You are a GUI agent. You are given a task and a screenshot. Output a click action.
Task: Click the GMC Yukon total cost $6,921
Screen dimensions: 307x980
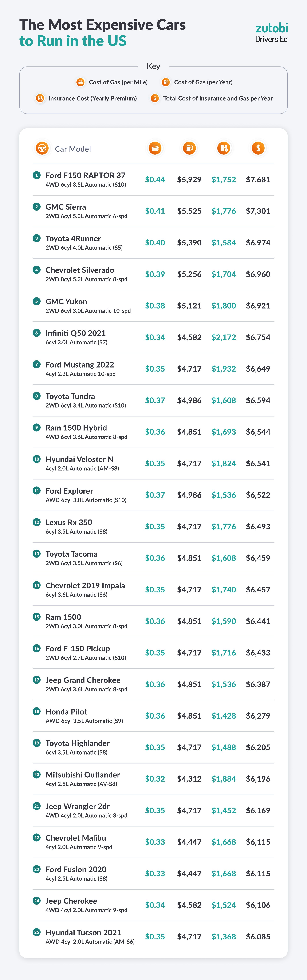(x=258, y=306)
